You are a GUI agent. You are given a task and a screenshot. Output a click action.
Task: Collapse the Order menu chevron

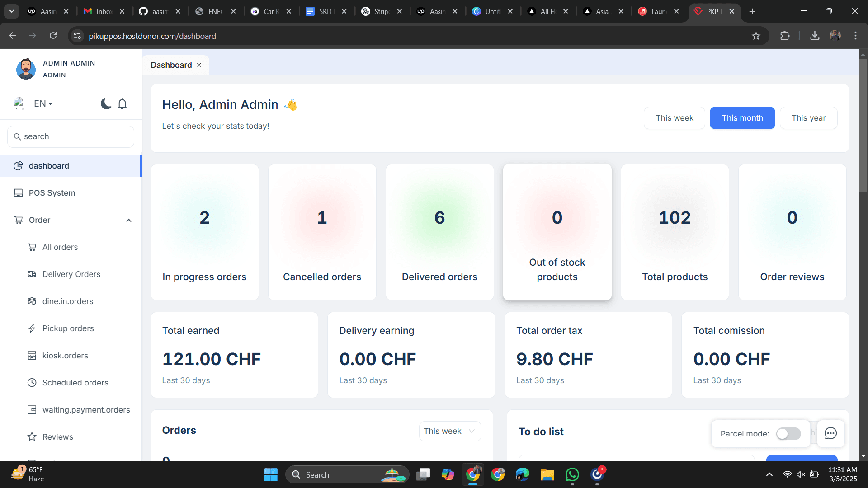coord(128,220)
